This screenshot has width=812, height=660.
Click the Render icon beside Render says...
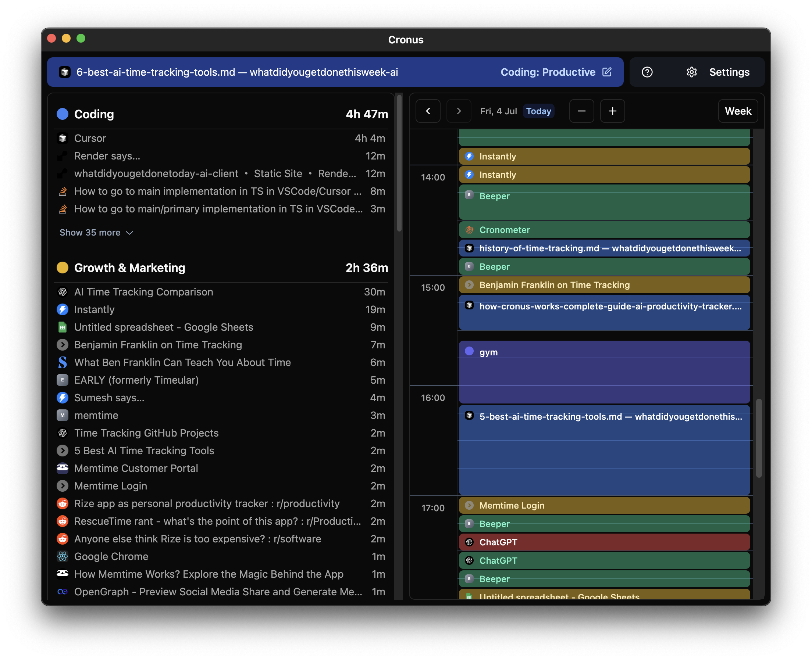click(63, 155)
